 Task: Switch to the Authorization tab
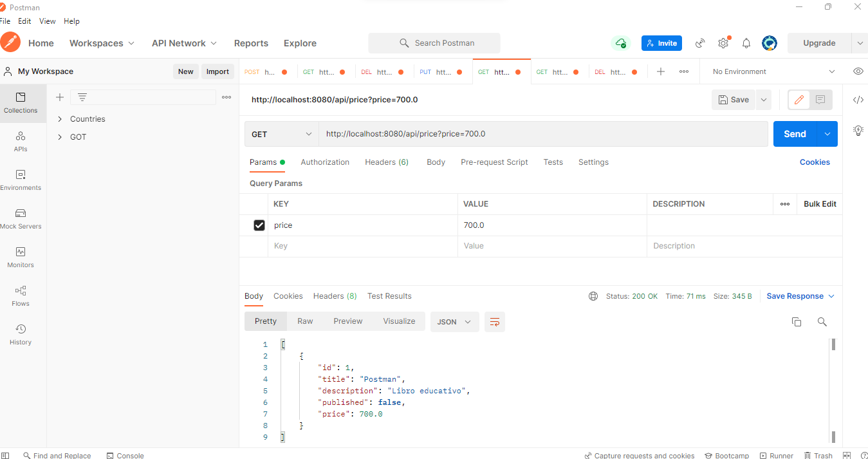325,162
